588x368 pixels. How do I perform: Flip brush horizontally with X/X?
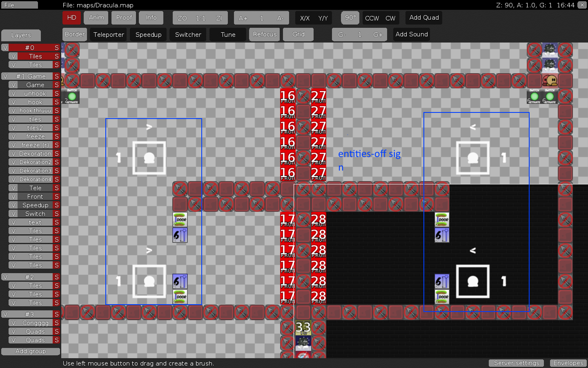pyautogui.click(x=305, y=18)
